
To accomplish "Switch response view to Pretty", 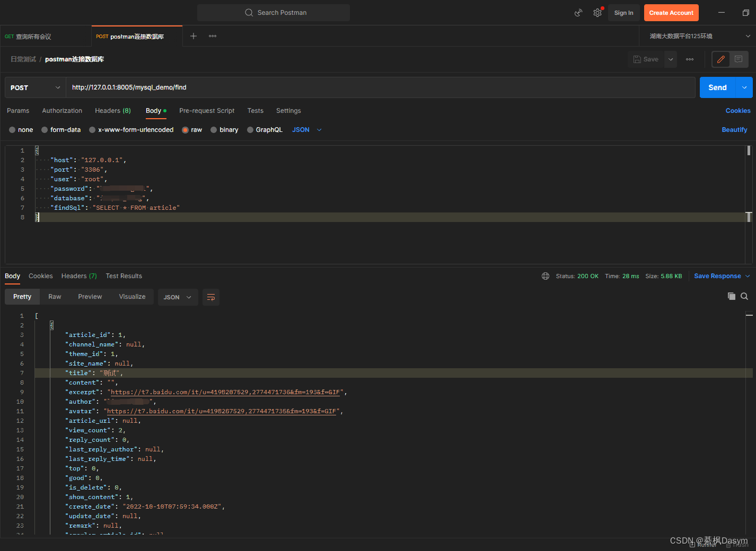I will point(22,297).
